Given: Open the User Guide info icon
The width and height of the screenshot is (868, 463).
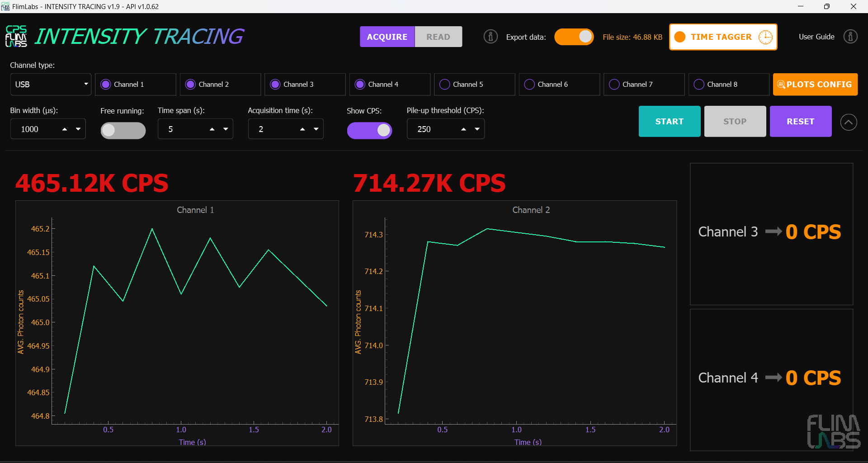Looking at the screenshot, I should point(850,37).
